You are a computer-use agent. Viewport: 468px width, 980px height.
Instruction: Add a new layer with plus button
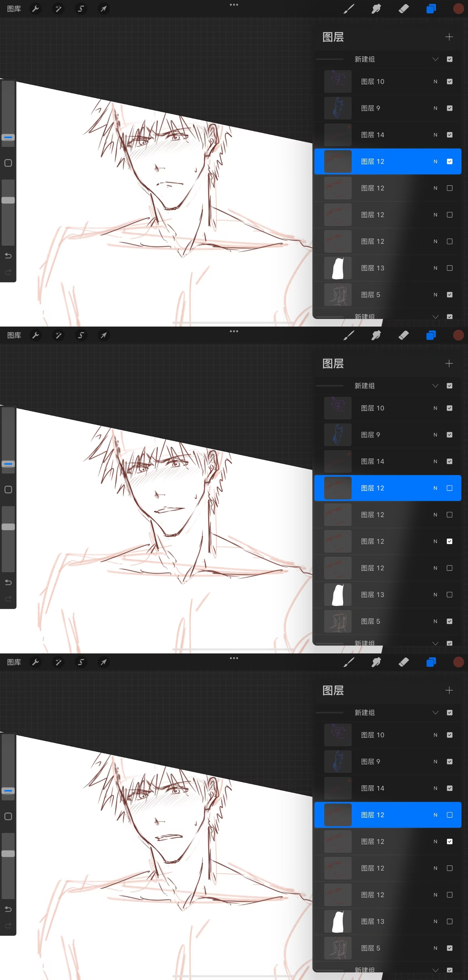point(449,37)
